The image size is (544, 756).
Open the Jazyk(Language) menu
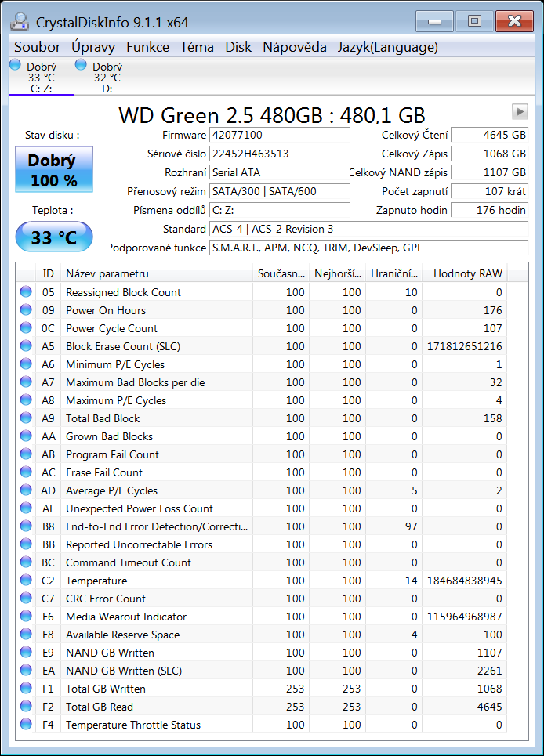point(387,47)
